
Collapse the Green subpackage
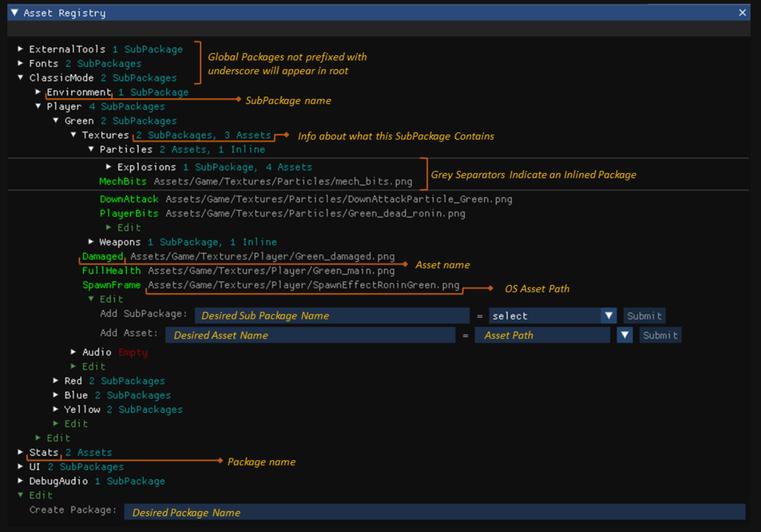pos(56,120)
